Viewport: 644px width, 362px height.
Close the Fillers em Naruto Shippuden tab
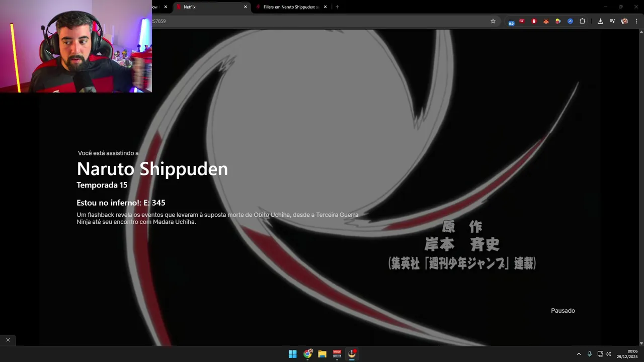[325, 7]
